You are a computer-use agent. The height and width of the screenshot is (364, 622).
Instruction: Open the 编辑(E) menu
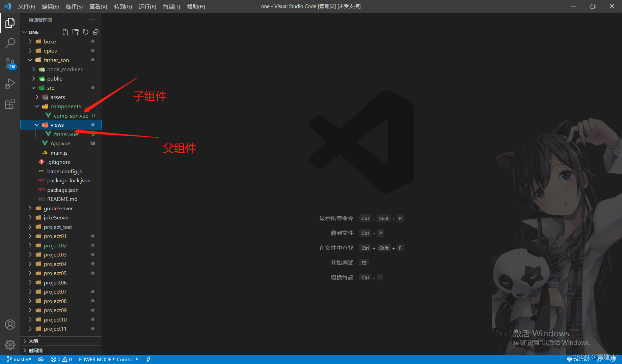pyautogui.click(x=50, y=6)
